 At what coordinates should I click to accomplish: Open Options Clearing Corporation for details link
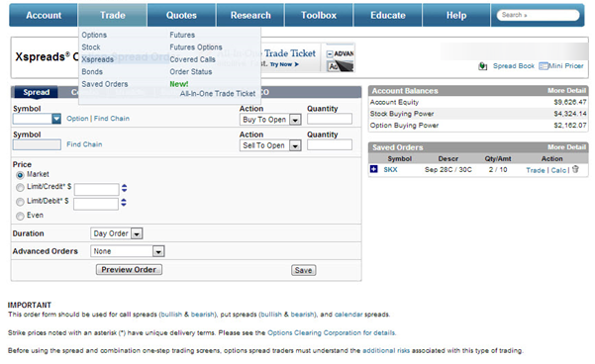pyautogui.click(x=332, y=333)
